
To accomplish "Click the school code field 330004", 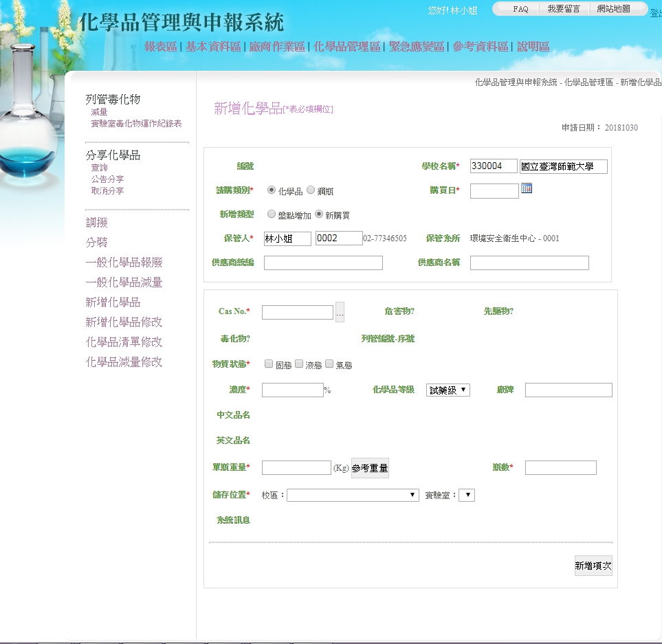I will coord(494,166).
